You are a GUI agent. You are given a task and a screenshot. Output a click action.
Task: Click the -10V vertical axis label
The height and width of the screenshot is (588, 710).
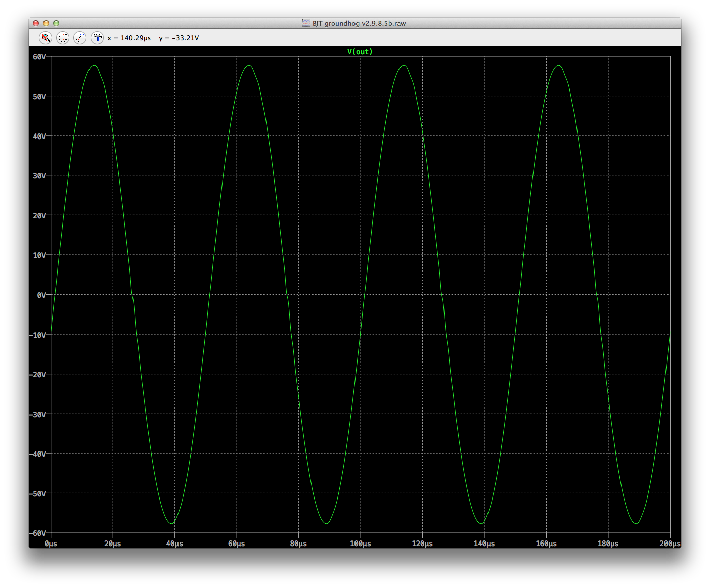(38, 335)
